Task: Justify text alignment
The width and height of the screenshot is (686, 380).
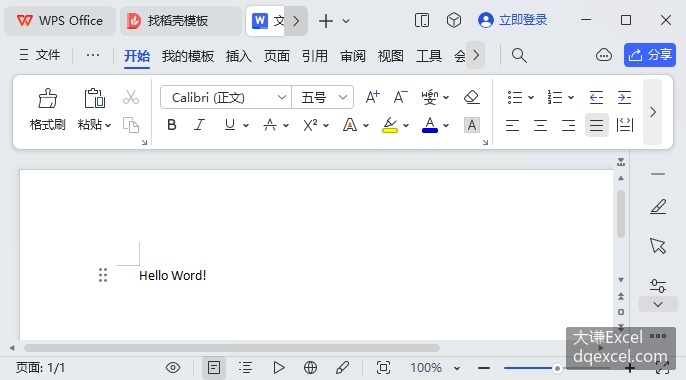Action: [596, 126]
